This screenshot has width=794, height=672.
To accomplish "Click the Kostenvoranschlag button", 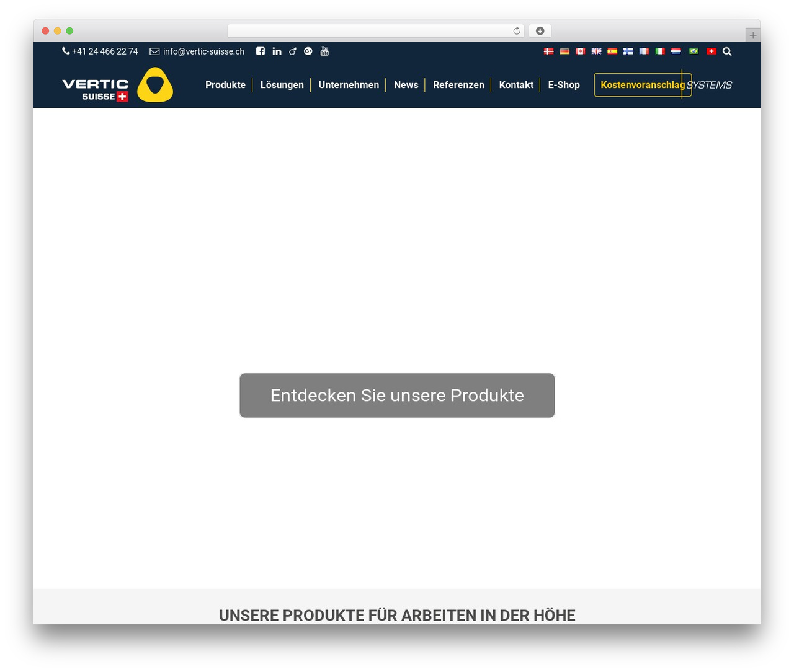I will (x=643, y=85).
